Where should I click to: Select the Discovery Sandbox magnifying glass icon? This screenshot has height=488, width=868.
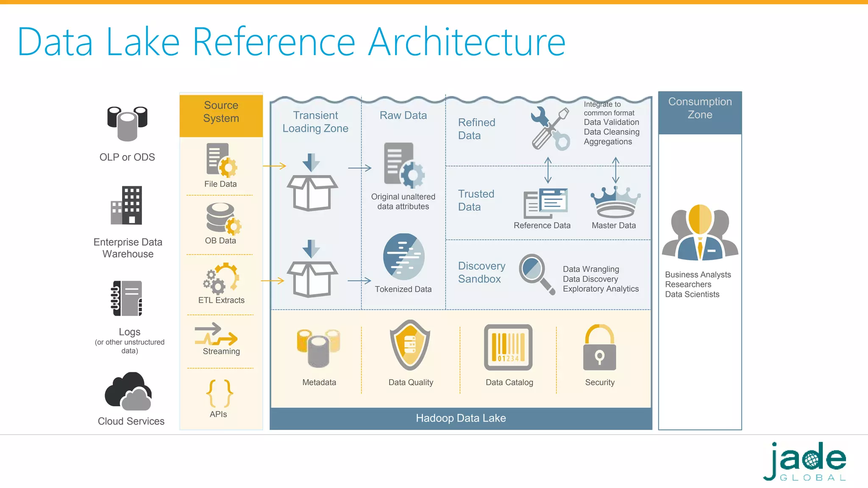coord(537,273)
